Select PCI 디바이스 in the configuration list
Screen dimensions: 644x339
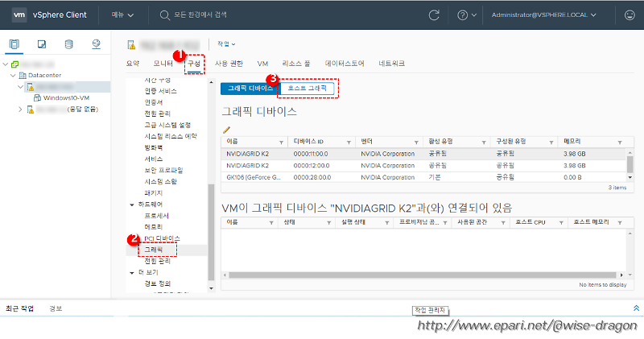(162, 238)
